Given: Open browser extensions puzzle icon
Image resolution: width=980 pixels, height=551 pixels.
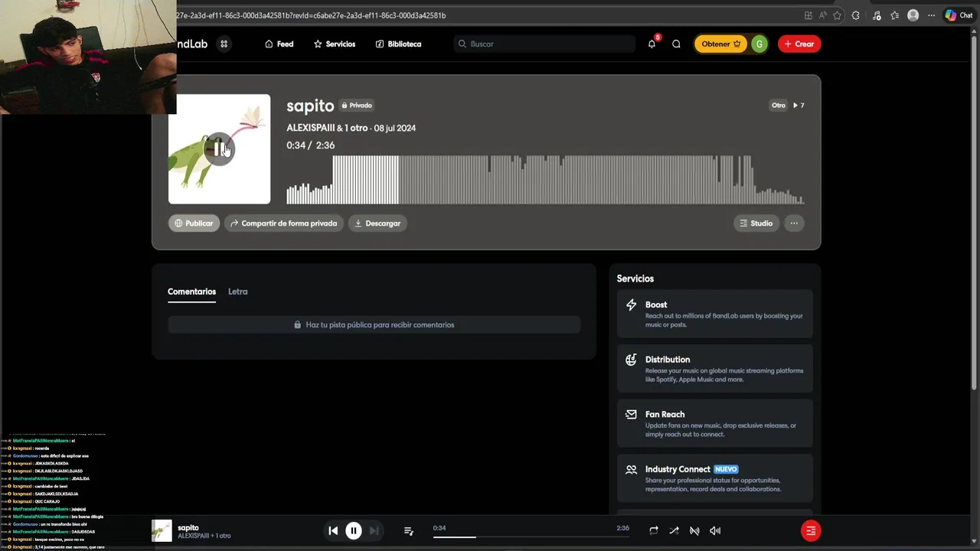Looking at the screenshot, I should pos(856,15).
